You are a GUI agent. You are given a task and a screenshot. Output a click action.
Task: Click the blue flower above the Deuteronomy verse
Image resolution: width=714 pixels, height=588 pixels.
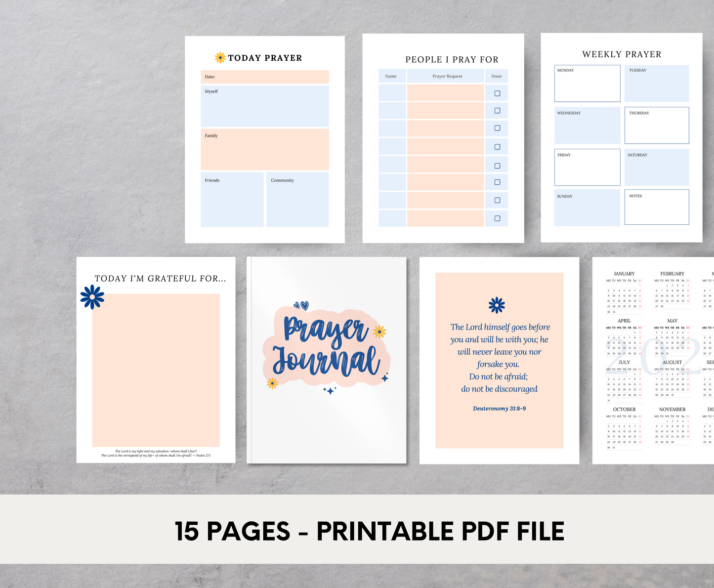497,305
